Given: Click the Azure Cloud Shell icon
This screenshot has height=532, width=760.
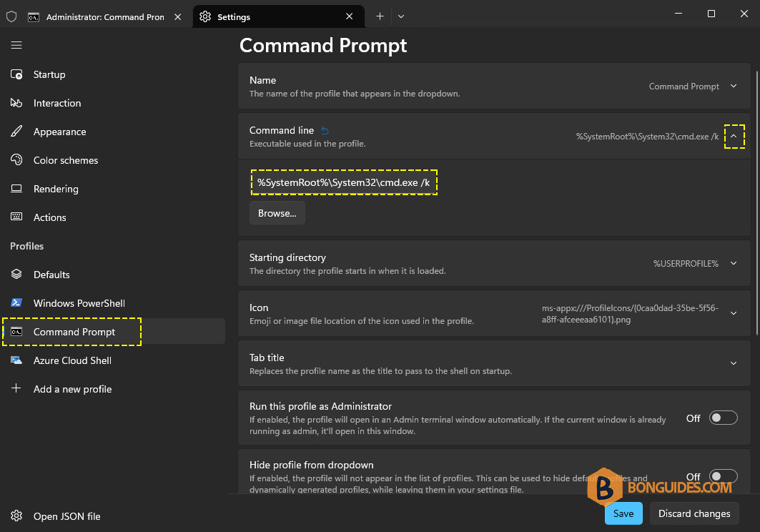Looking at the screenshot, I should point(16,360).
